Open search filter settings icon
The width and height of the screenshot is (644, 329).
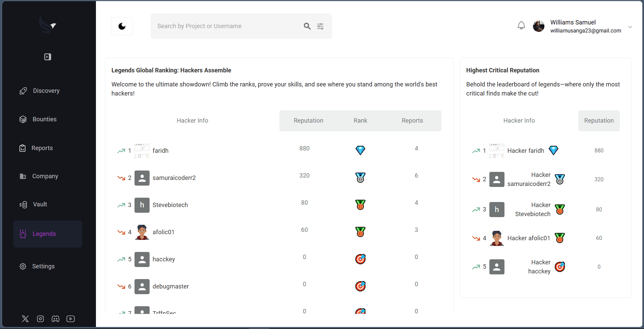tap(320, 26)
